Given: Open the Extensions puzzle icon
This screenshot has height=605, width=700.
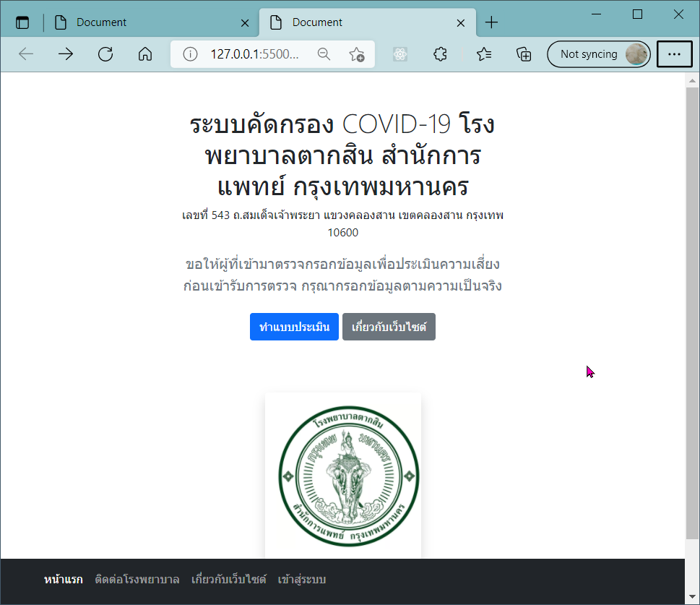Looking at the screenshot, I should [x=440, y=54].
